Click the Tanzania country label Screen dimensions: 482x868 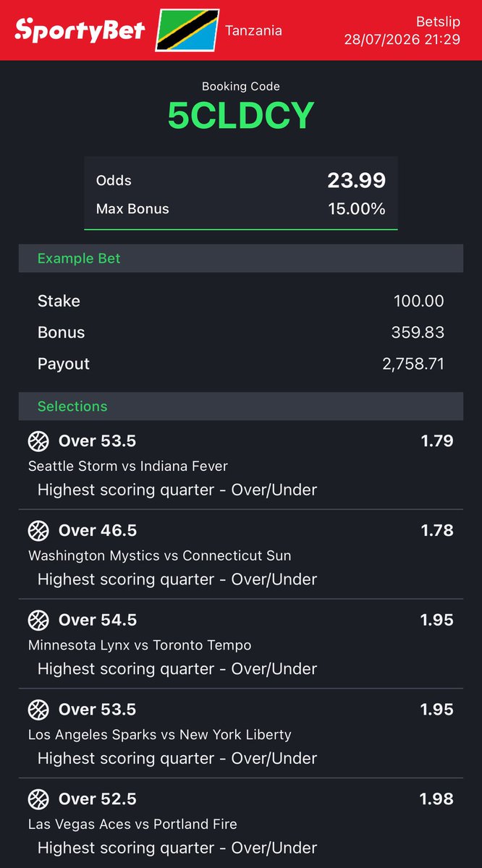tap(254, 30)
